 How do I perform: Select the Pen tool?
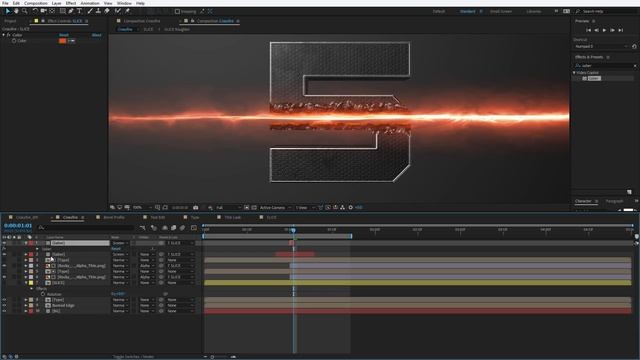click(x=71, y=11)
